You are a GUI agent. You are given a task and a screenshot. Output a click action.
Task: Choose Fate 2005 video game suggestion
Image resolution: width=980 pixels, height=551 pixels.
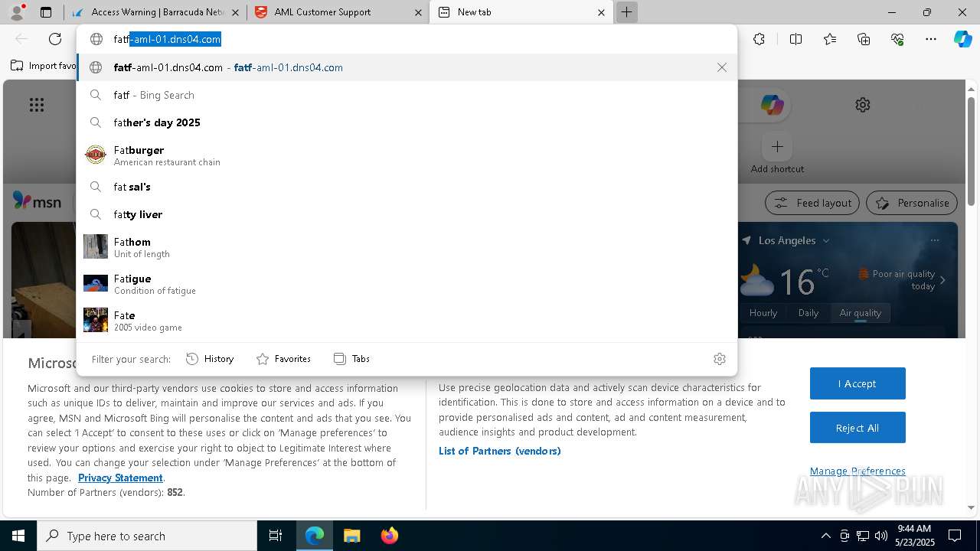tap(407, 320)
